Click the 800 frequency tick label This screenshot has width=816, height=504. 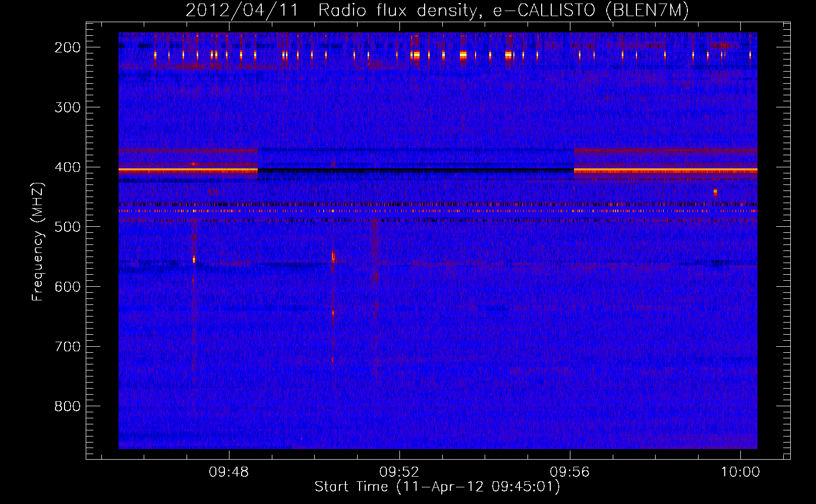tap(68, 406)
